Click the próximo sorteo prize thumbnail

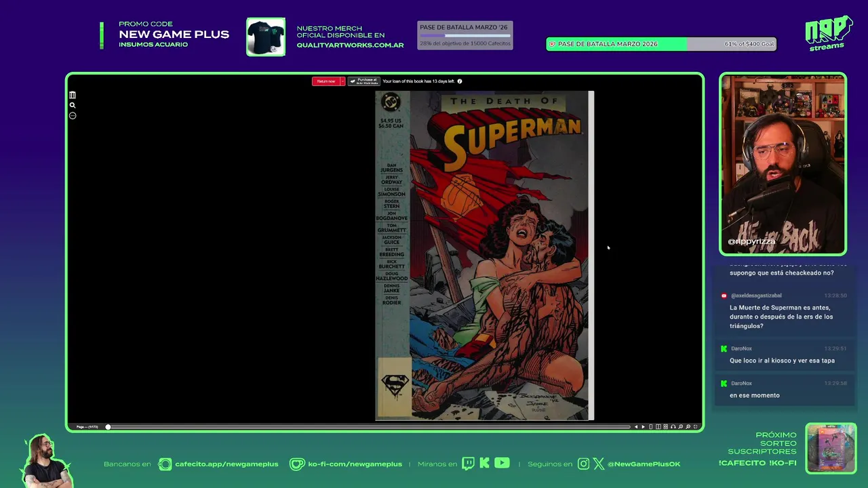click(831, 448)
